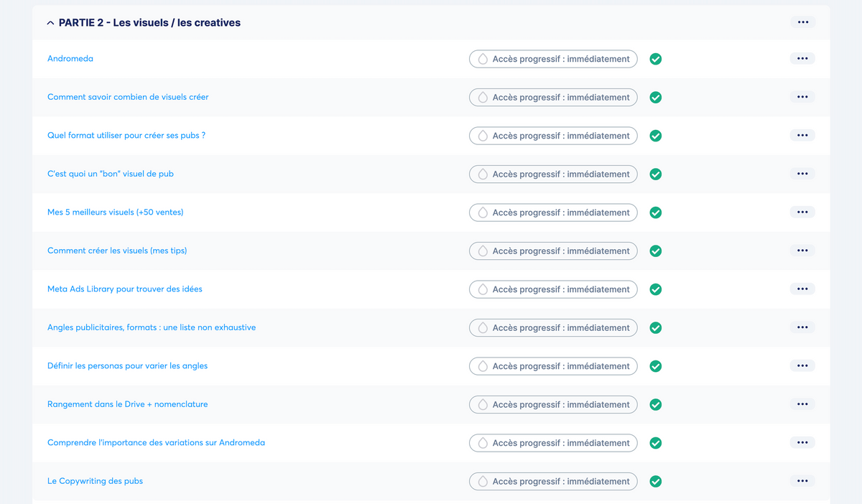Open 'Meta Ads Library pour trouver des idées'
The image size is (862, 504).
point(125,289)
